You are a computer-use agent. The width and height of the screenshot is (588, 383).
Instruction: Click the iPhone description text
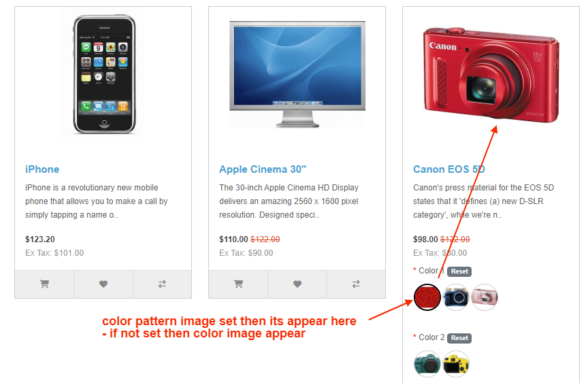[x=97, y=201]
